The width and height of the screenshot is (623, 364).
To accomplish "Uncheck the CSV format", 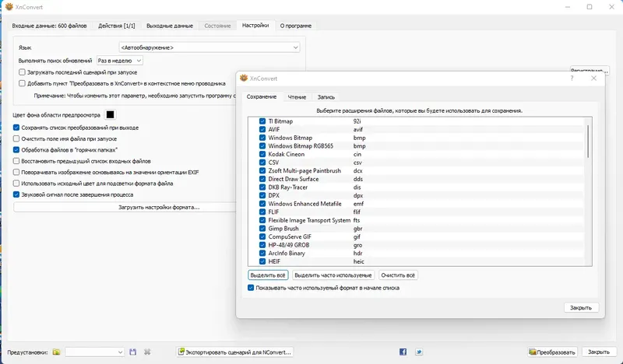I will point(262,163).
